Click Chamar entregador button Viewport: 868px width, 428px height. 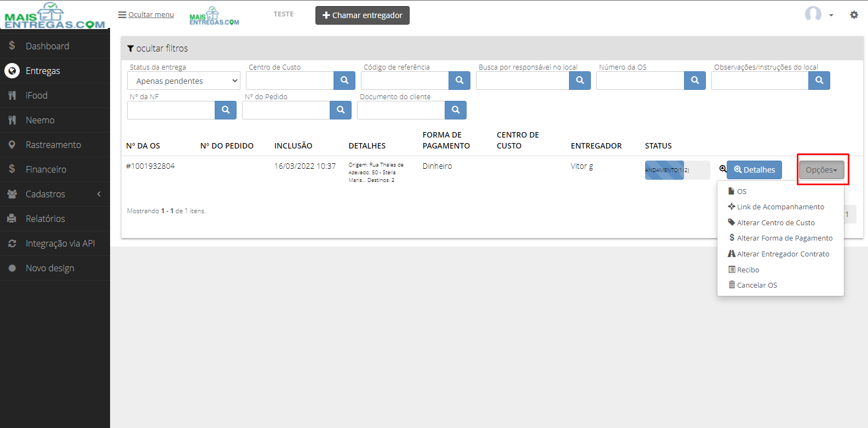(363, 15)
